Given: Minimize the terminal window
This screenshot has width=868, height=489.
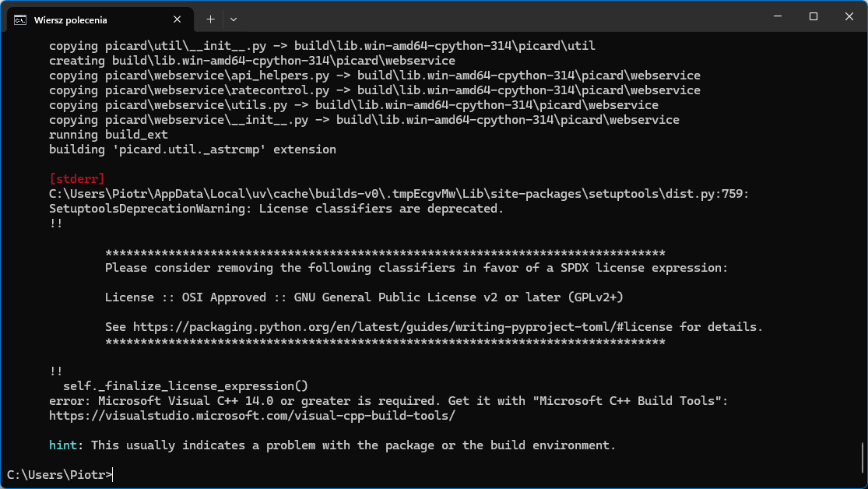Looking at the screenshot, I should click(777, 16).
